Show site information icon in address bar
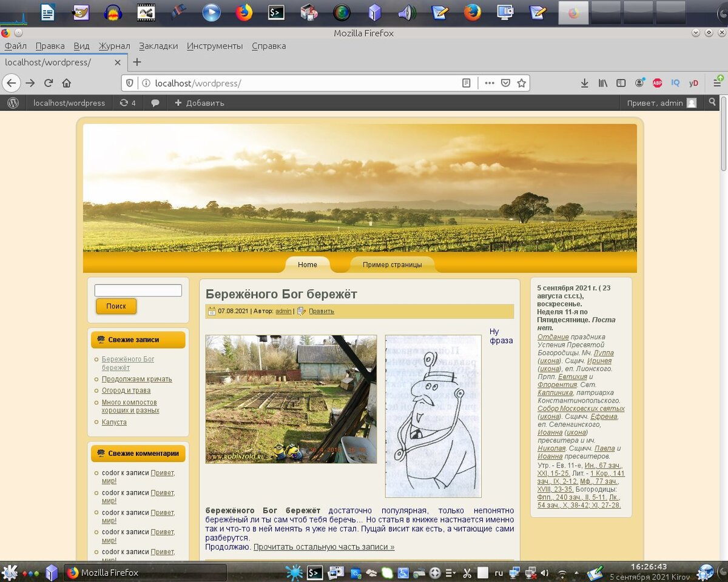The height and width of the screenshot is (582, 728). coord(146,83)
